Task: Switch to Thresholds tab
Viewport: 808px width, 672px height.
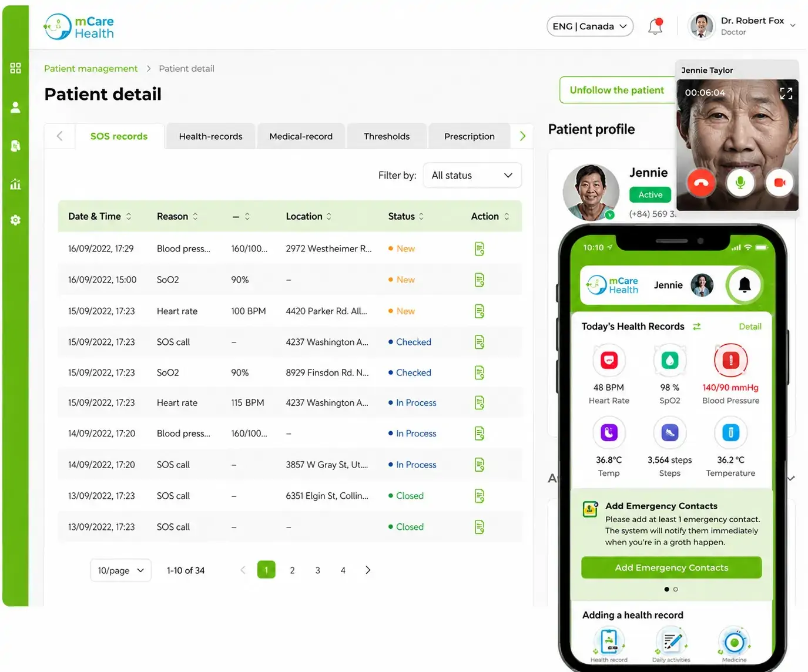Action: point(387,136)
